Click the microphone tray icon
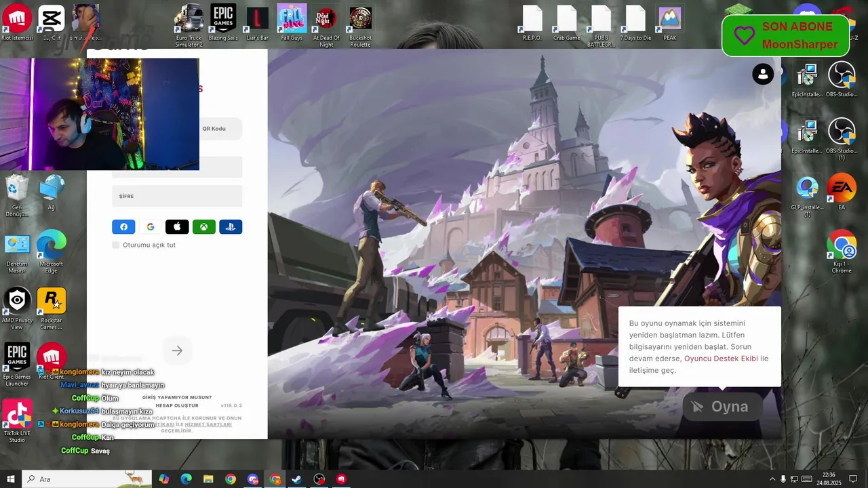868x488 pixels. click(783, 479)
